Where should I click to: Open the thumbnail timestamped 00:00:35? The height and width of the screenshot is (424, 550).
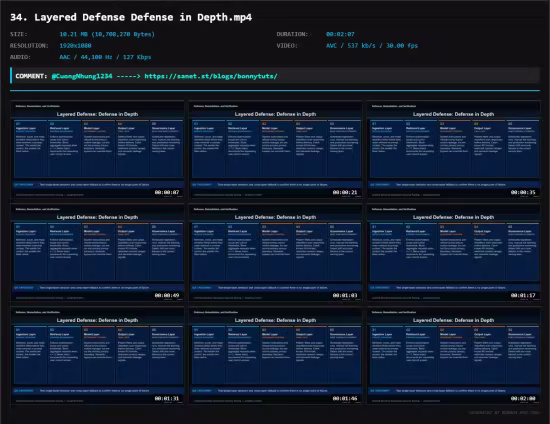454,150
